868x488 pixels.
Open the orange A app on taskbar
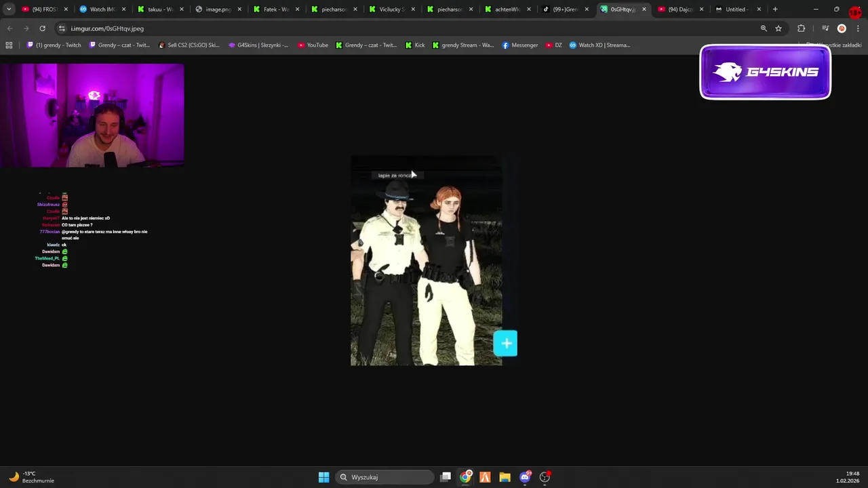coord(485,477)
